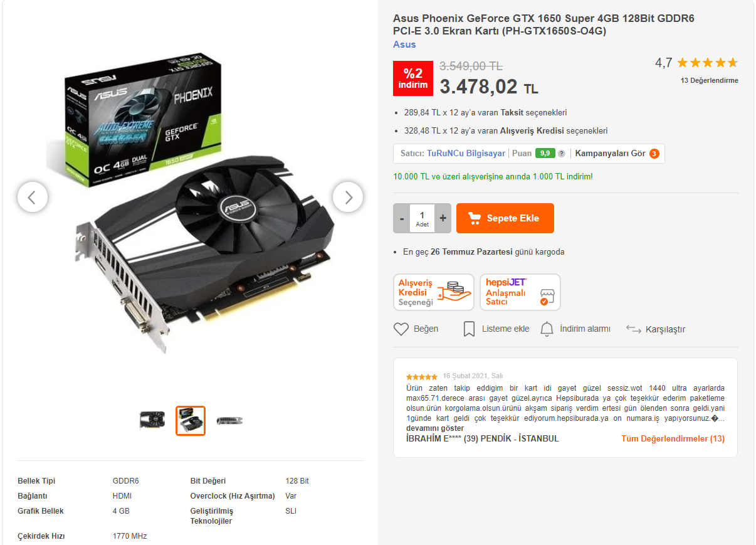Open the Alışveriş Kredisi Seçeneği badge
This screenshot has height=545, width=756.
click(x=434, y=292)
